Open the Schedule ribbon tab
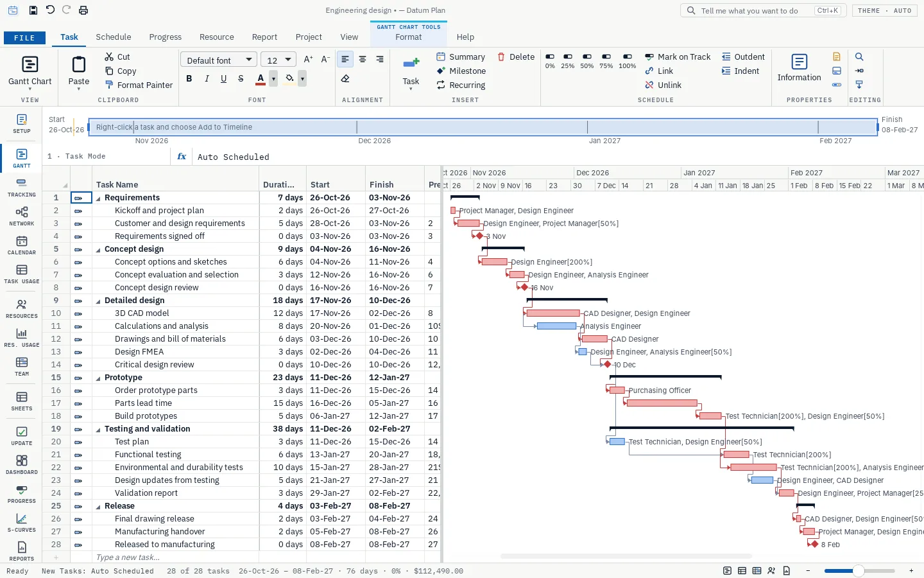 (114, 37)
